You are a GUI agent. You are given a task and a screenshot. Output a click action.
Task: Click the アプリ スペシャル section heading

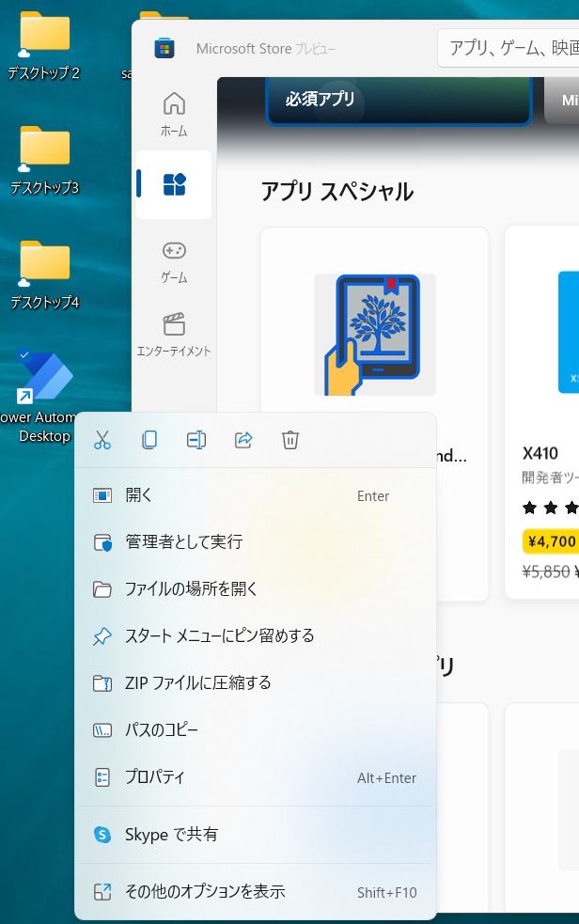click(336, 192)
